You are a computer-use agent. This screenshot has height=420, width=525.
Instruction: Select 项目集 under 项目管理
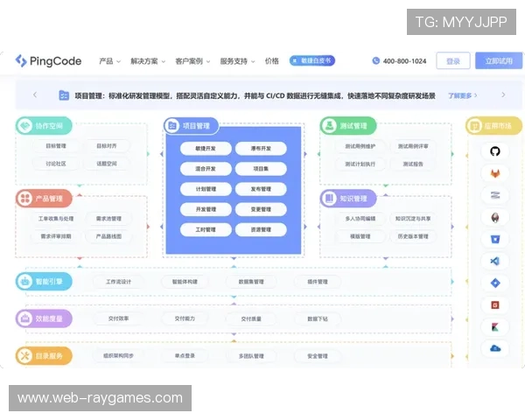coord(261,169)
